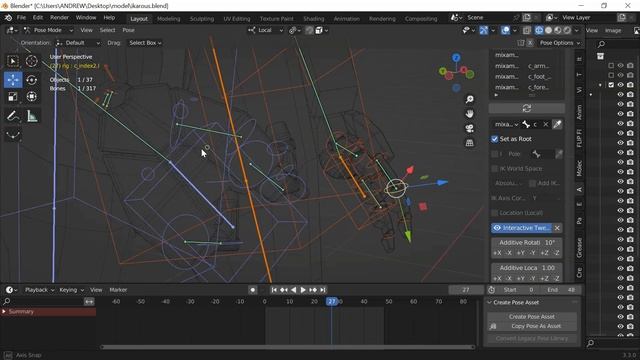
Task: Click +X Additive Rotation button
Action: tap(497, 253)
